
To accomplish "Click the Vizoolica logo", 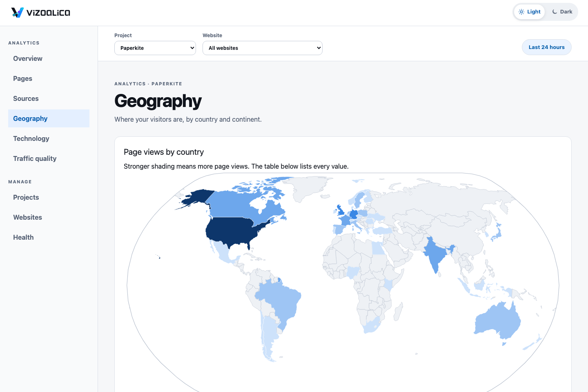I will pyautogui.click(x=40, y=13).
